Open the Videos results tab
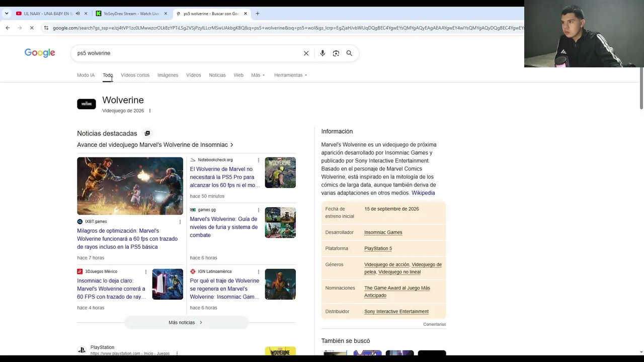 click(x=193, y=75)
